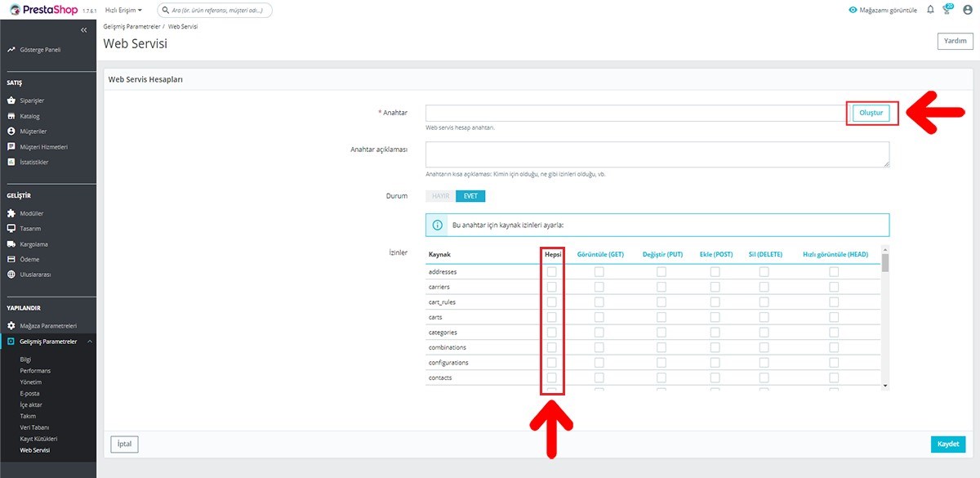Open Gösterge Paneli dashboard
The width and height of the screenshot is (980, 478).
40,50
